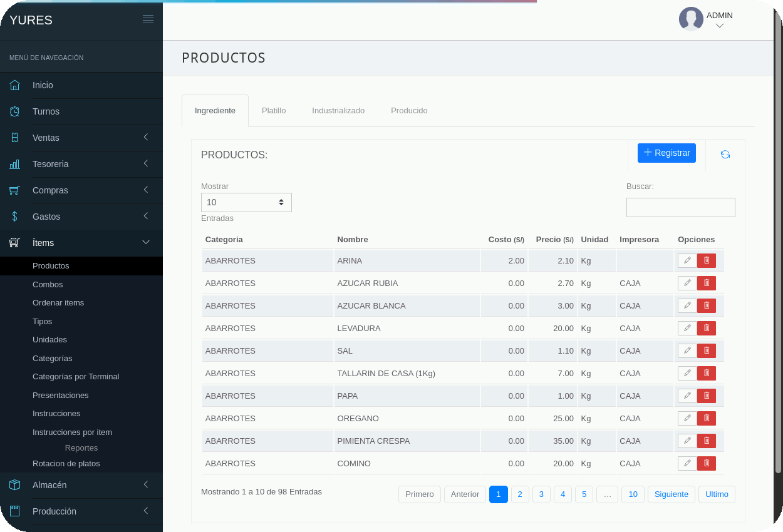Open the ADMIN user dropdown chevron
Viewport: 783px width, 532px height.
720,26
